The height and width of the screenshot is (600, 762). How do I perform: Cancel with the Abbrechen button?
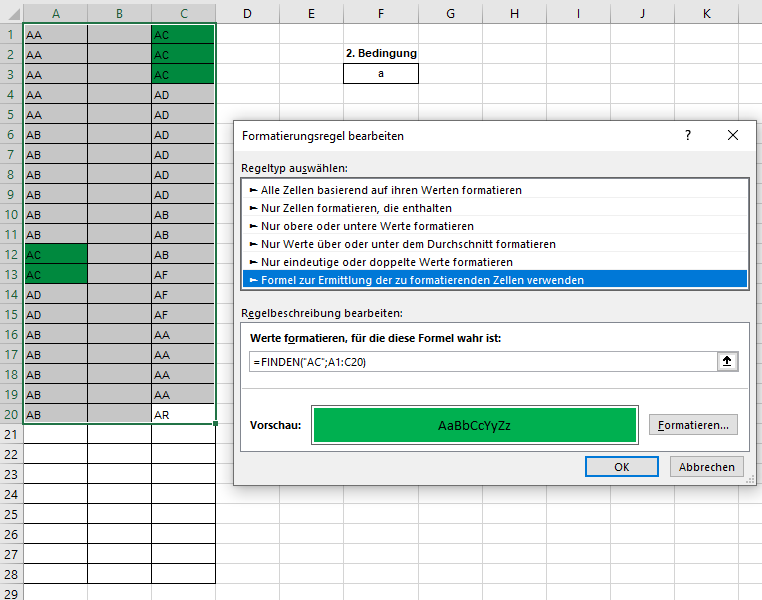tap(707, 467)
